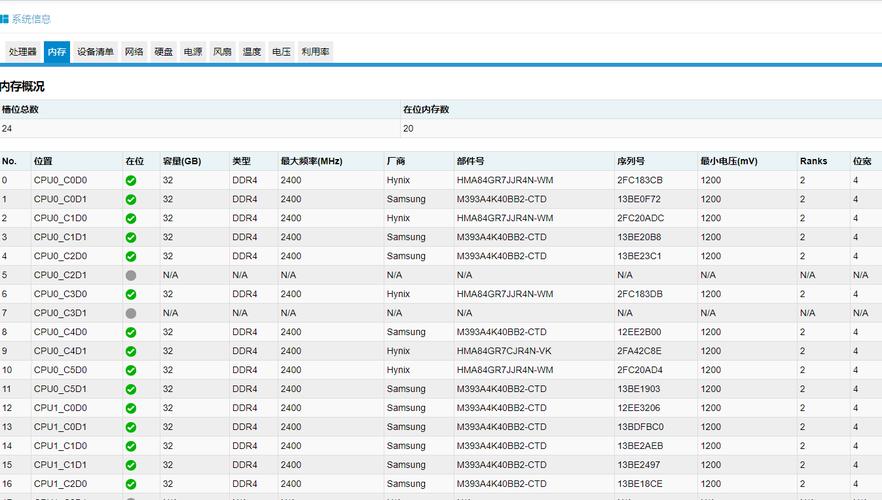The width and height of the screenshot is (882, 500).
Task: Select serial number 12EE2B00
Action: point(639,332)
